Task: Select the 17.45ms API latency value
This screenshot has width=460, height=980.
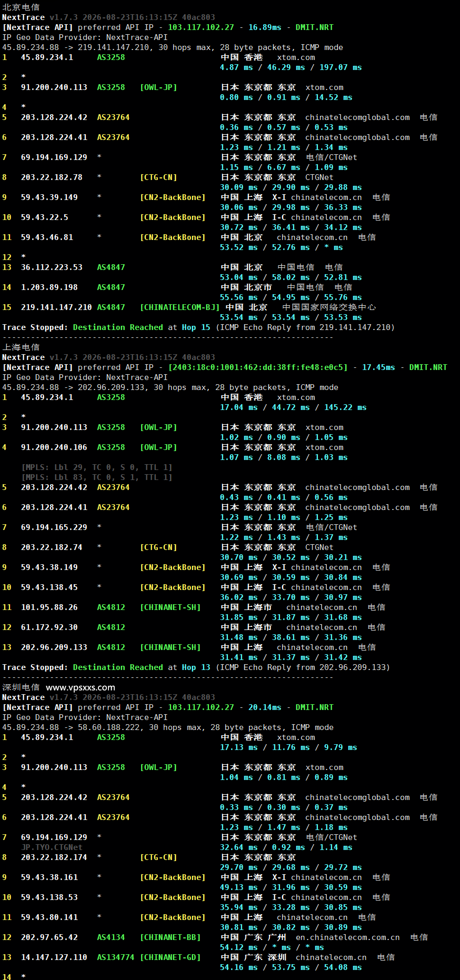Action: click(378, 367)
